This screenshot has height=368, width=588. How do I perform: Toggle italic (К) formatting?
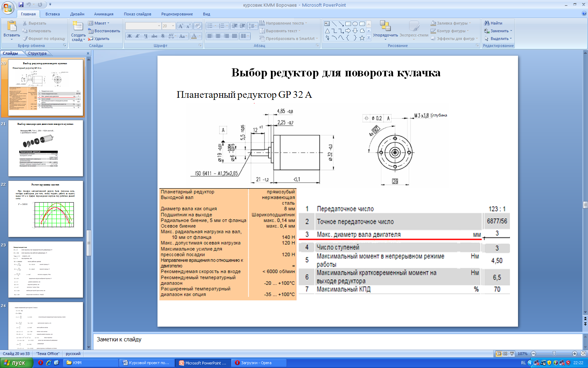tap(138, 36)
